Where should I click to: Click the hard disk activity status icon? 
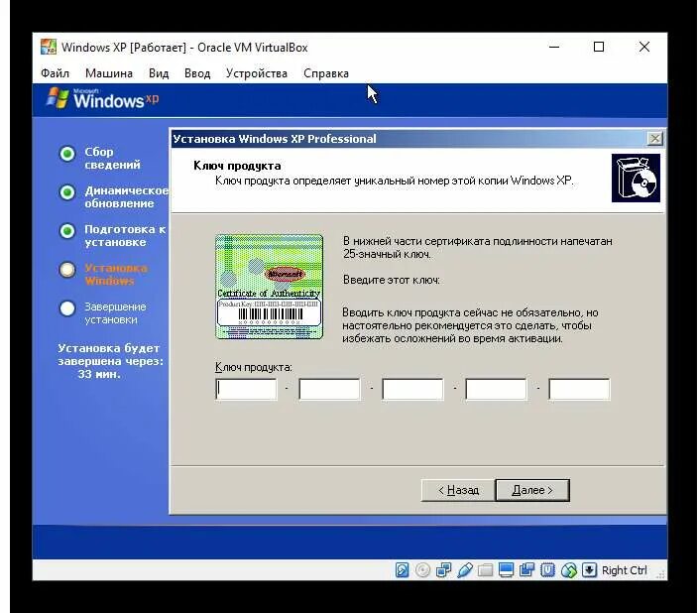402,570
